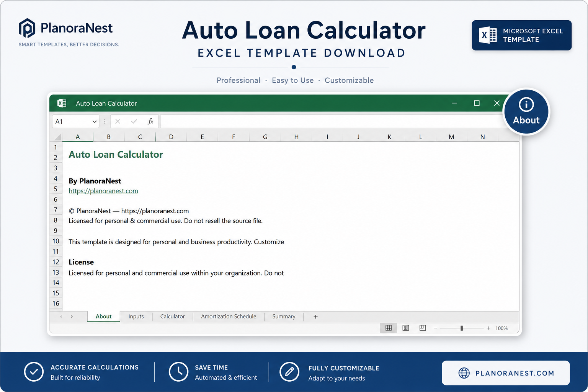
Task: Click the green Auto Loan Calculator heading cell
Action: [116, 155]
